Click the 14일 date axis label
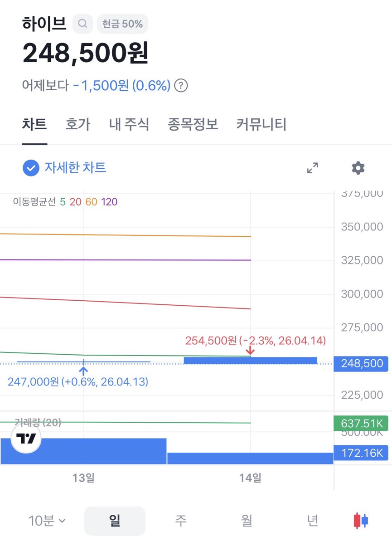This screenshot has width=392, height=547. click(251, 477)
